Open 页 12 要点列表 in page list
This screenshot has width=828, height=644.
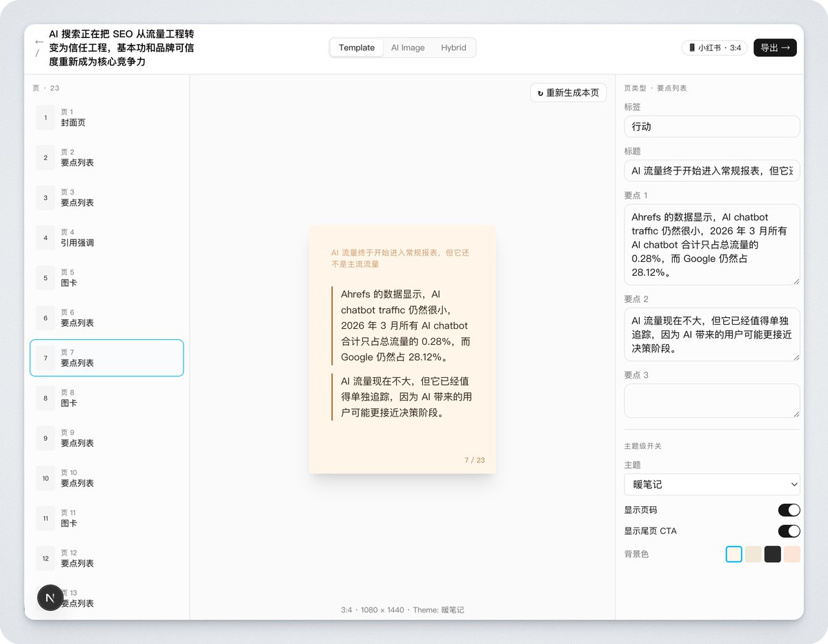pyautogui.click(x=107, y=559)
